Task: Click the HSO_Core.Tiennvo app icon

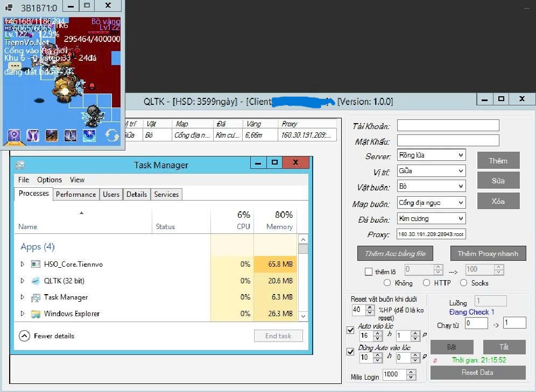Action: click(36, 264)
